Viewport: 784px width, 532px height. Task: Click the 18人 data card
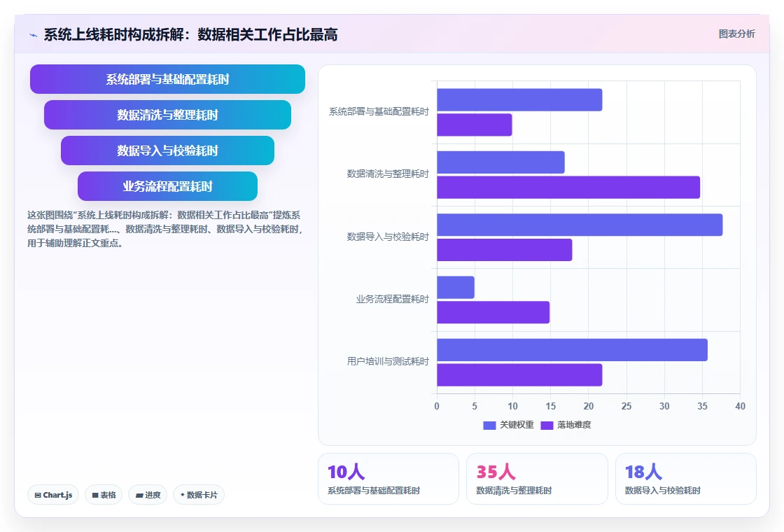pos(685,479)
